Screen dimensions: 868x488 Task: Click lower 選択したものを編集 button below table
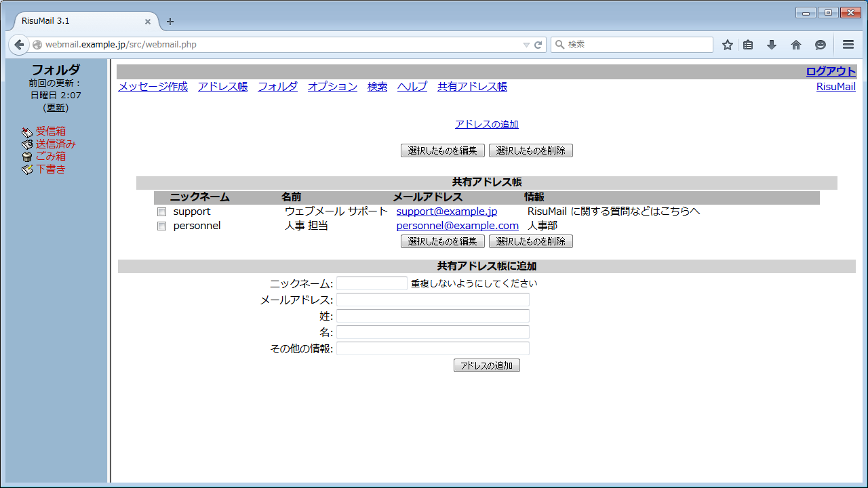[443, 241]
